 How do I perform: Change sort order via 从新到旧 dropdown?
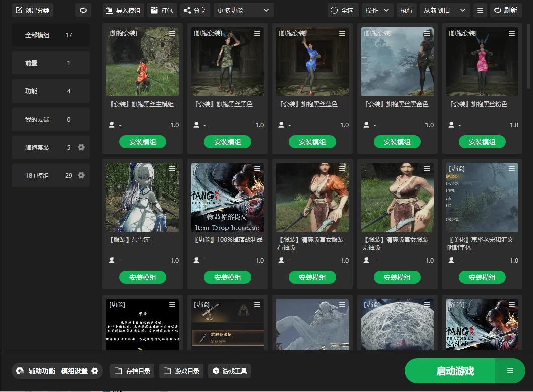coord(445,10)
